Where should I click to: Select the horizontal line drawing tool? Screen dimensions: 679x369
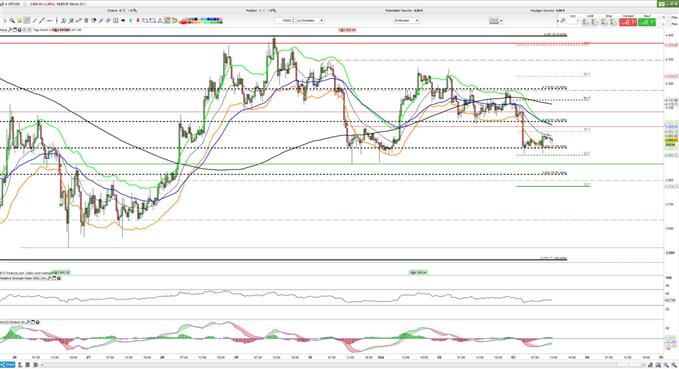click(49, 20)
